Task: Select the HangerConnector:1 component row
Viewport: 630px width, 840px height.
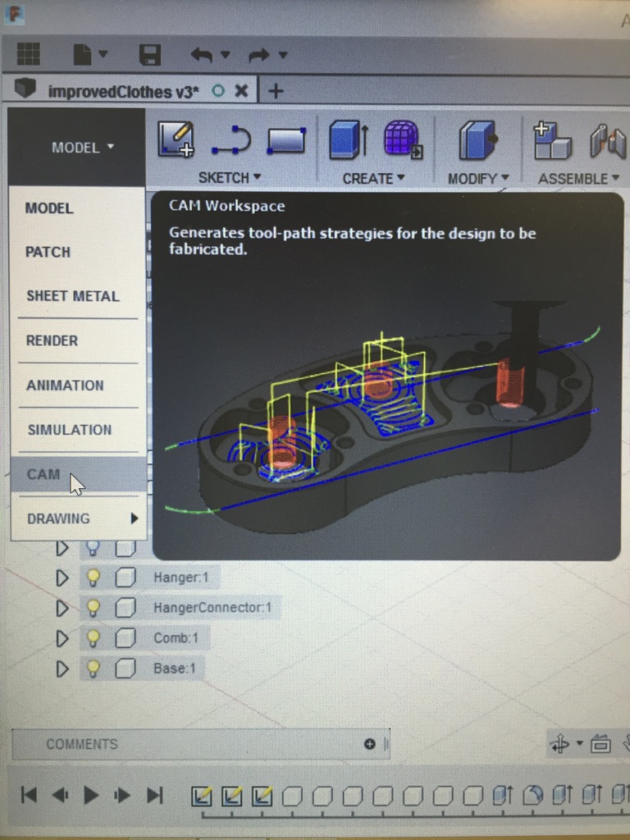Action: [180, 608]
